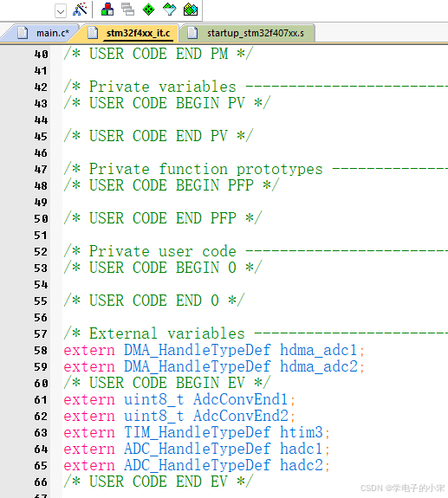448x498 pixels.
Task: Click the comment 'USER CODE END PV'
Action: [159, 136]
